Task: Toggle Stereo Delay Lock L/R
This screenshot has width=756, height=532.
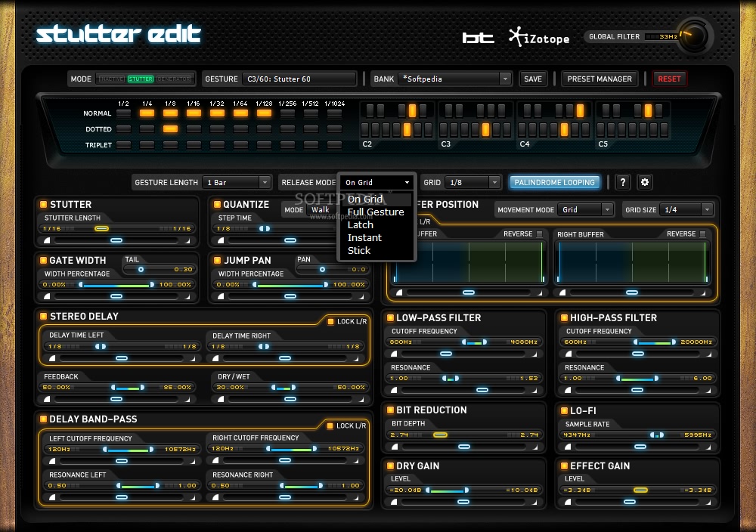Action: (331, 321)
